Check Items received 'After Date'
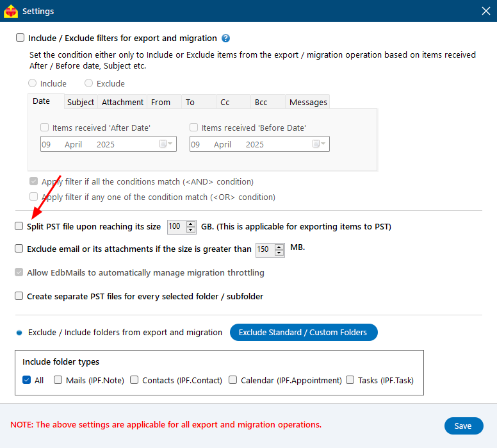497x448 pixels. (45, 128)
